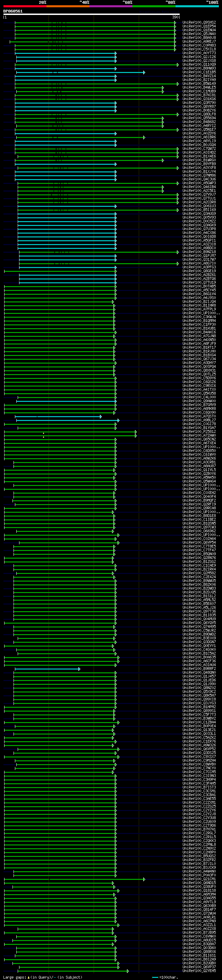Image resolution: width=222 pixels, height=980 pixels.
Task: Open UniRef100_Q31KG6 hit
Action: point(199,99)
